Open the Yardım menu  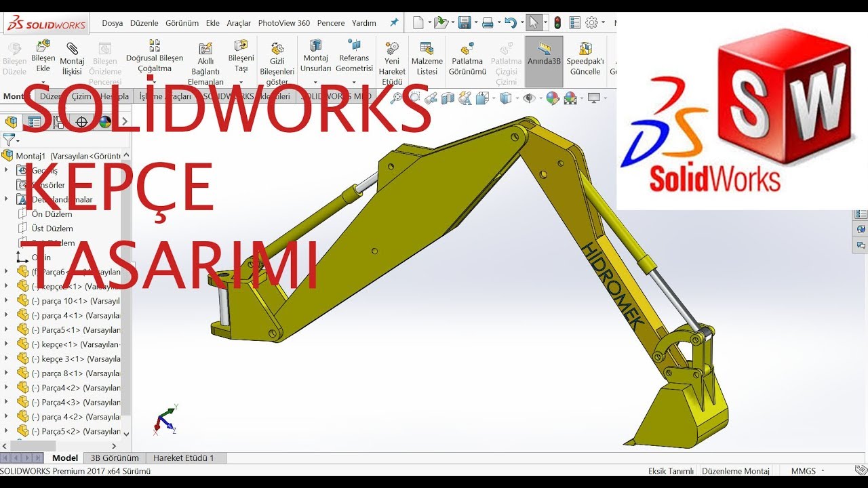point(364,23)
